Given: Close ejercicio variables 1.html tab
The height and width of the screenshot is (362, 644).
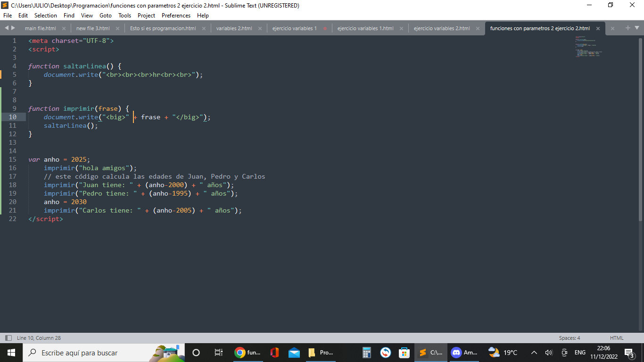Looking at the screenshot, I should pyautogui.click(x=402, y=28).
